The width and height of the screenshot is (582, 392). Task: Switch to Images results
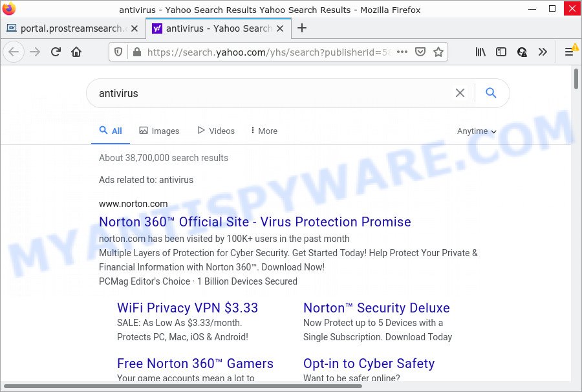[159, 131]
